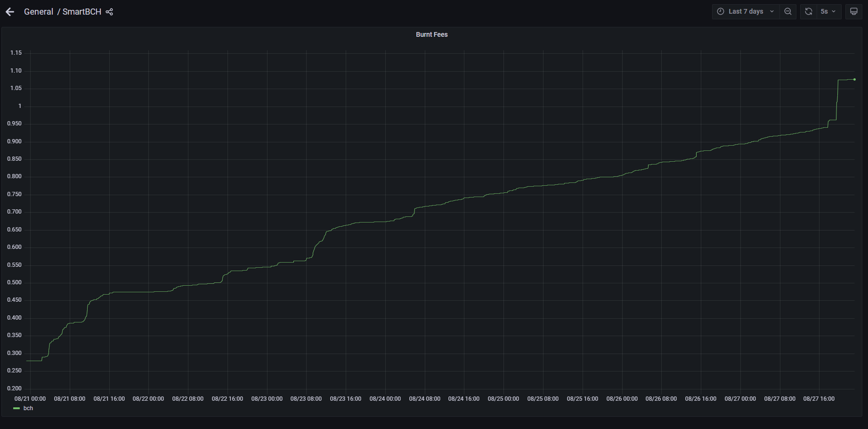Click the 08/22 00:00 x-axis label
868x429 pixels.
[148, 399]
